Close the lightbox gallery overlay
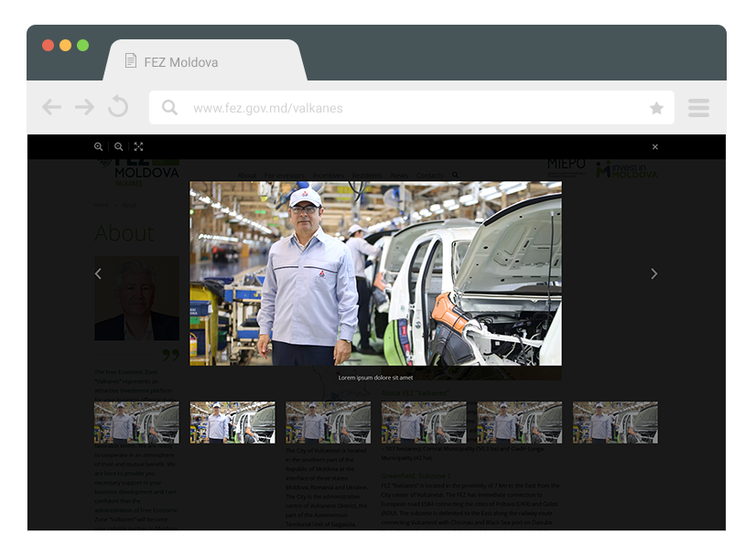This screenshot has height=557, width=756. [654, 146]
